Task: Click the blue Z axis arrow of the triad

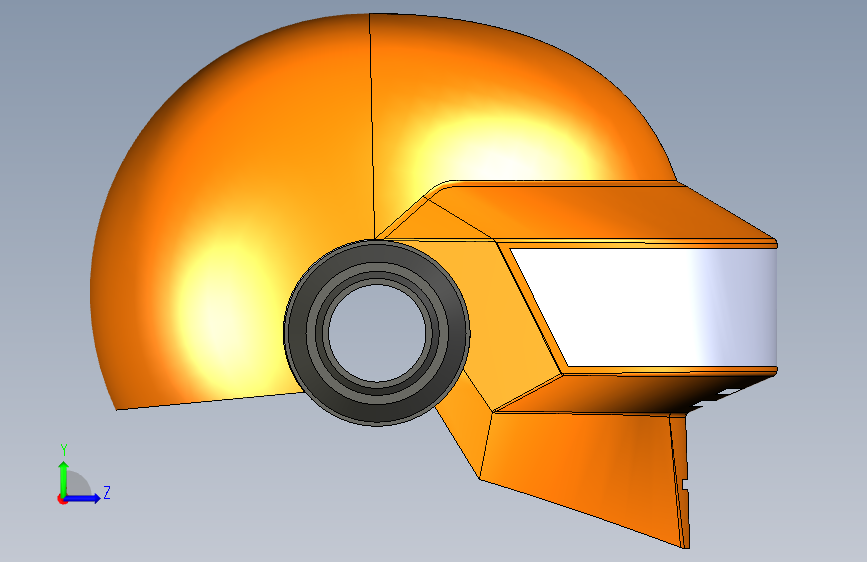Action: pyautogui.click(x=83, y=498)
